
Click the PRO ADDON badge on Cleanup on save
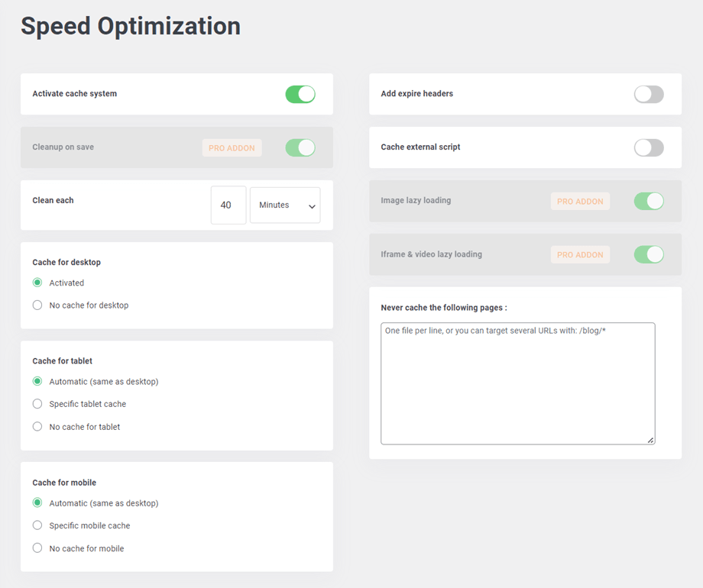click(x=232, y=148)
